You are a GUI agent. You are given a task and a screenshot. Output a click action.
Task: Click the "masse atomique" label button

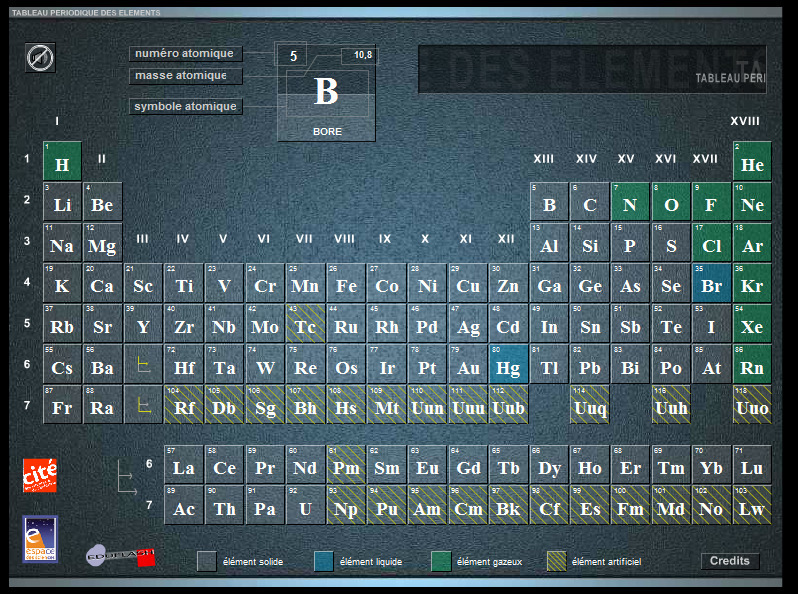(185, 76)
